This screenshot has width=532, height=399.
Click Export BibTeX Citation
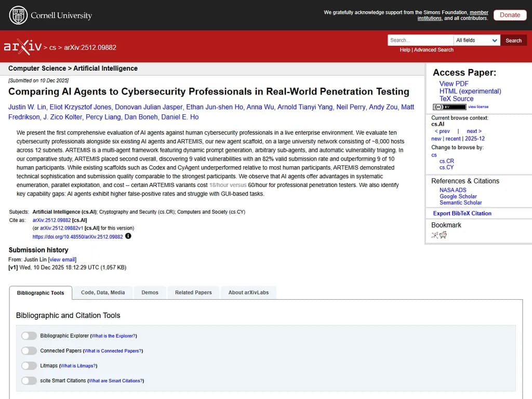pos(462,214)
